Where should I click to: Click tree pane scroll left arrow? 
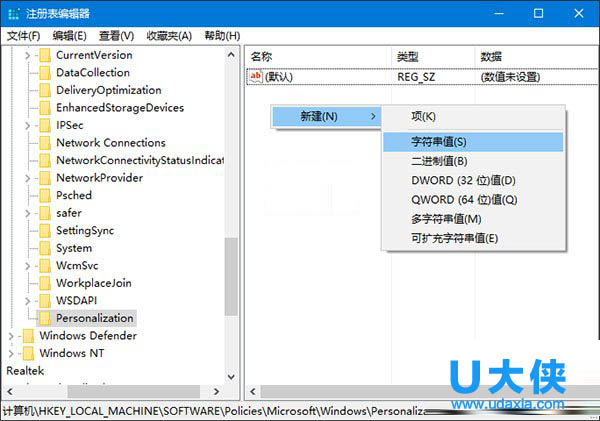click(10, 392)
